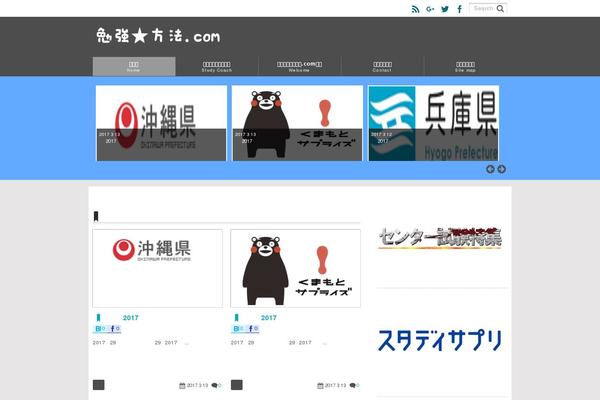Screen dimensions: 600x400
Task: Click calendar icon on Kumamon article
Action: (x=320, y=385)
